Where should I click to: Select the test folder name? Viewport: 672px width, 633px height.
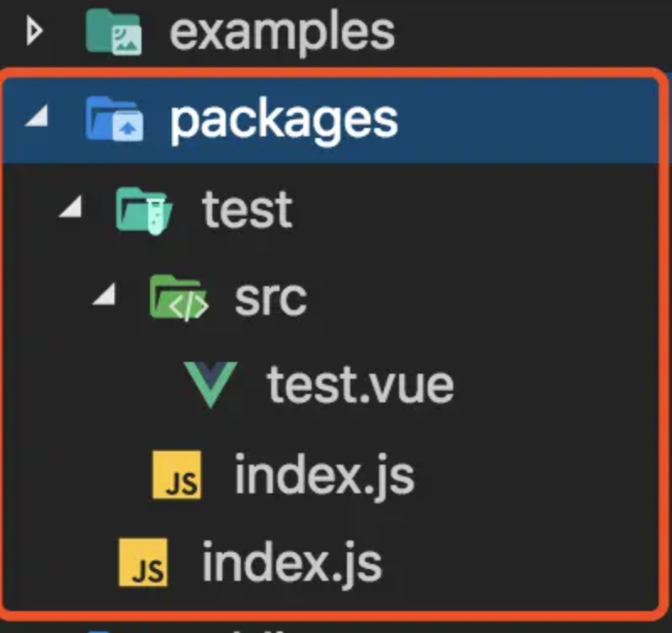[x=248, y=210]
